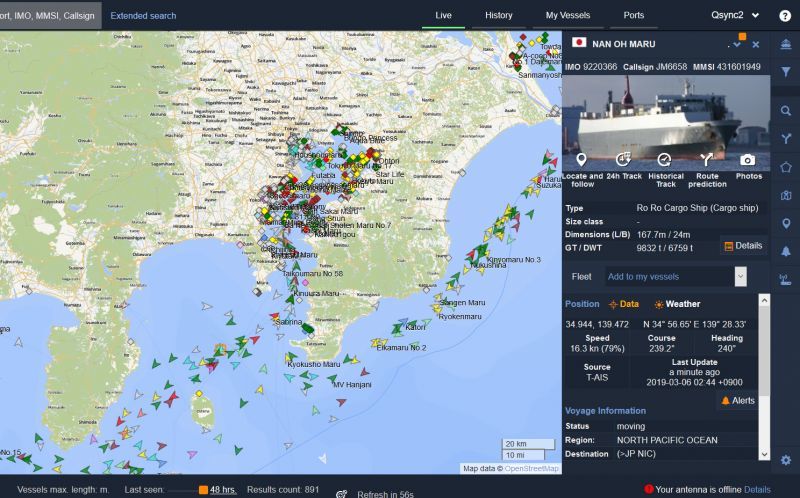Collapse vessel panel with chevron
Screen dimensions: 800x498
click(737, 44)
